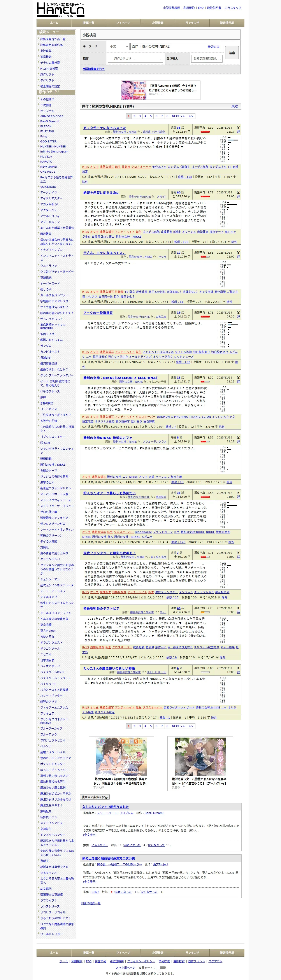This screenshot has height=980, width=281.
Task: Open the 快眠ASMR ad thumbnail
Action: (121, 757)
